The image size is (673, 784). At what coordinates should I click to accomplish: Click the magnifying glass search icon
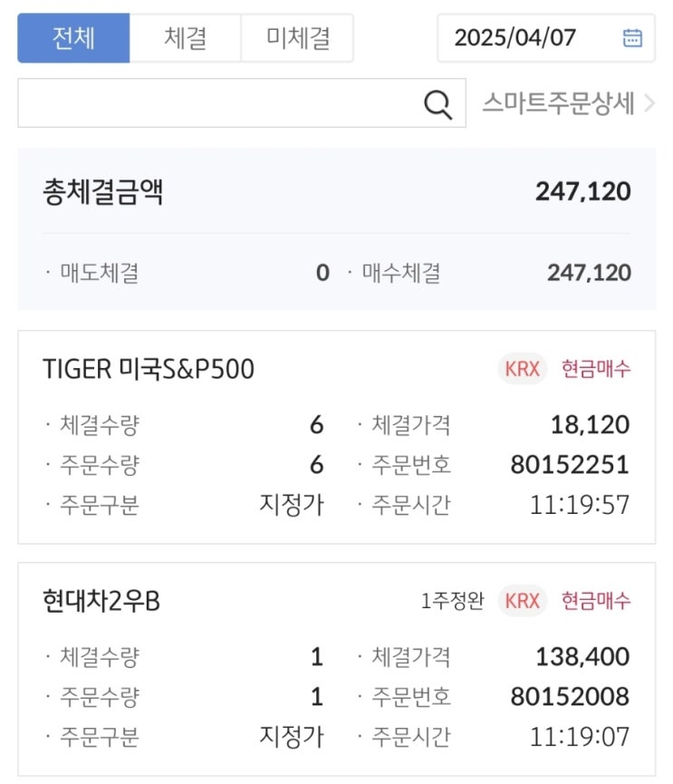[x=437, y=104]
